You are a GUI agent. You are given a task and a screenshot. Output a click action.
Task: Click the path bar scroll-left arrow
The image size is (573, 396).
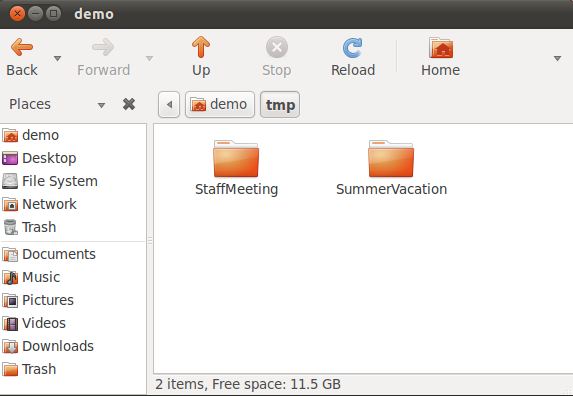pos(169,105)
